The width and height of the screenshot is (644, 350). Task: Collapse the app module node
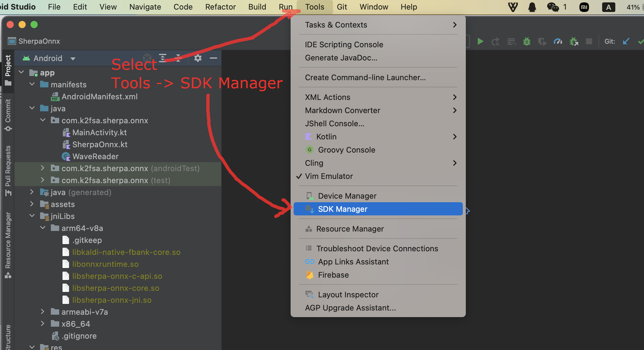click(21, 72)
